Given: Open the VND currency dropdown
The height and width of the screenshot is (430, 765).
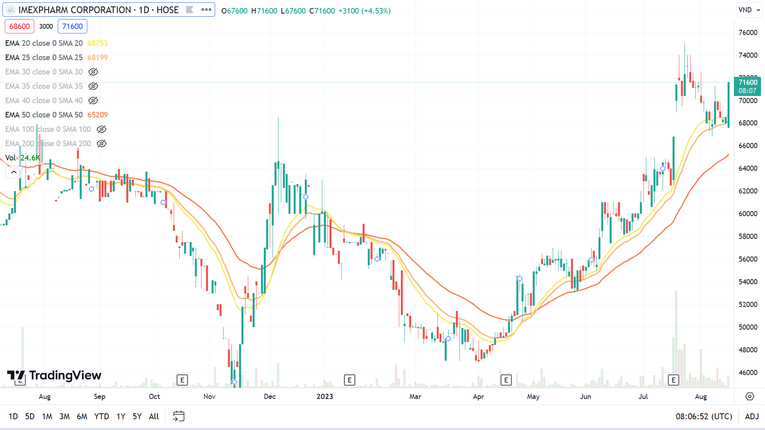Looking at the screenshot, I should pos(748,10).
